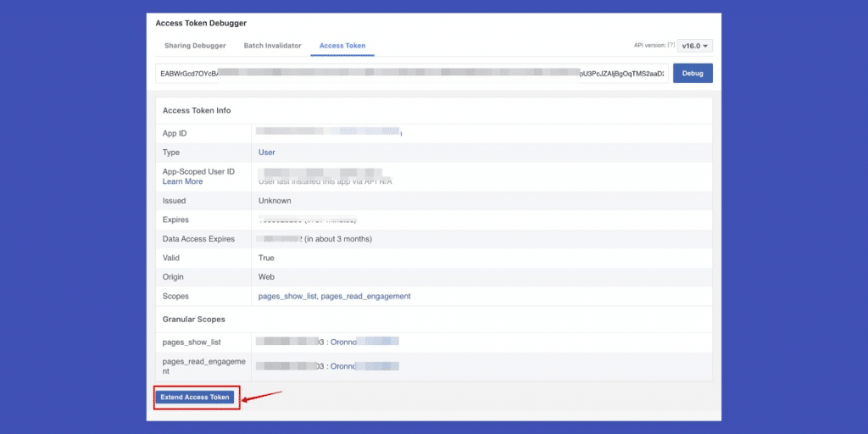868x434 pixels.
Task: Select the Origin value Web
Action: 266,277
